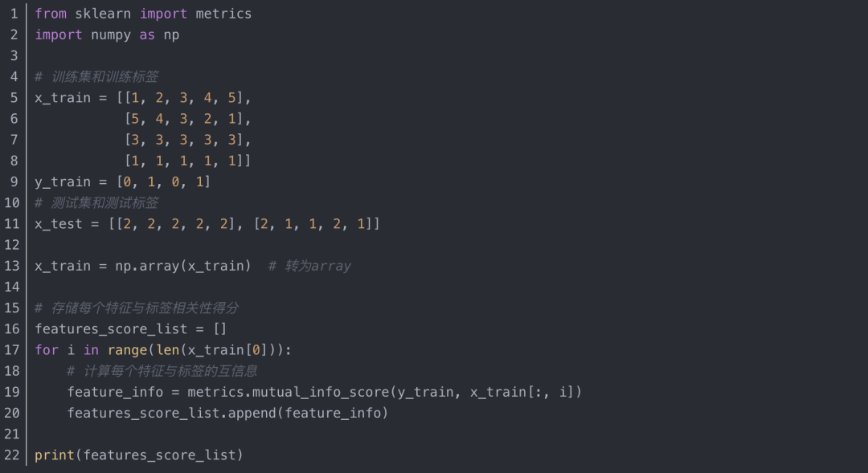This screenshot has width=868, height=473.
Task: Click empty line 12 in editor
Action: 443,245
